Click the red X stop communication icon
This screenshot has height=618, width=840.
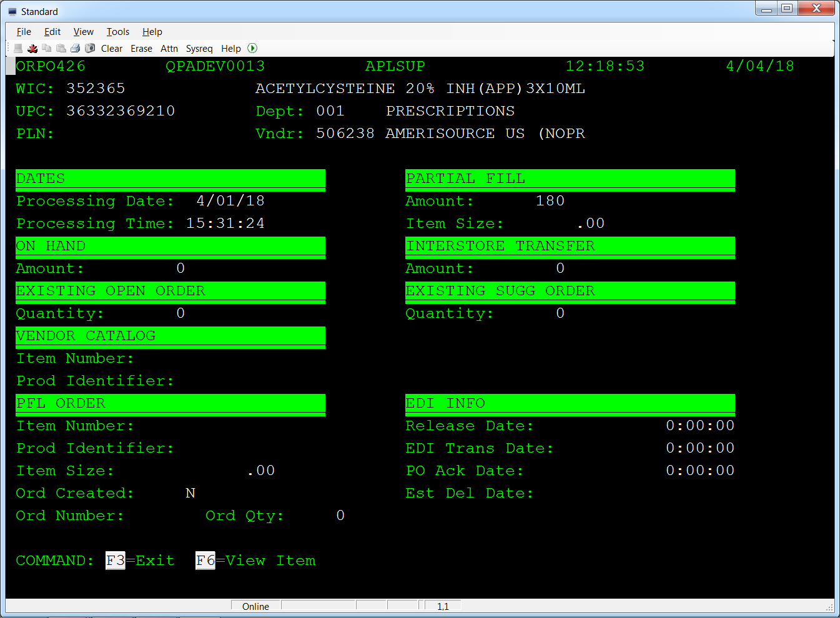point(32,48)
